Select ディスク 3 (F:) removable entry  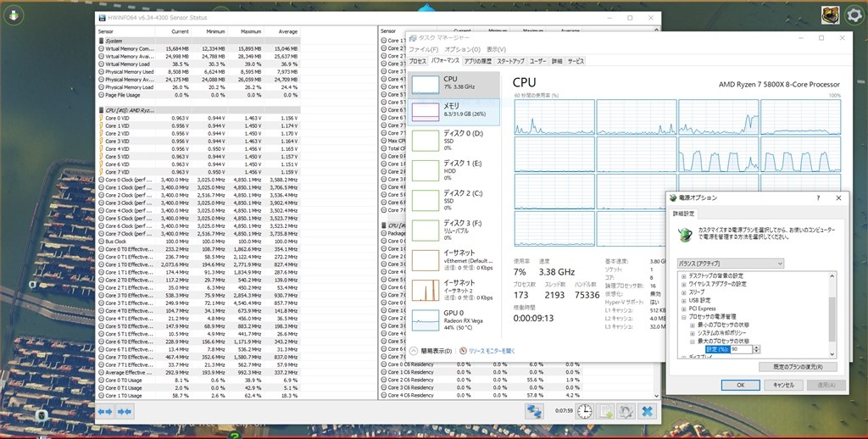[454, 231]
